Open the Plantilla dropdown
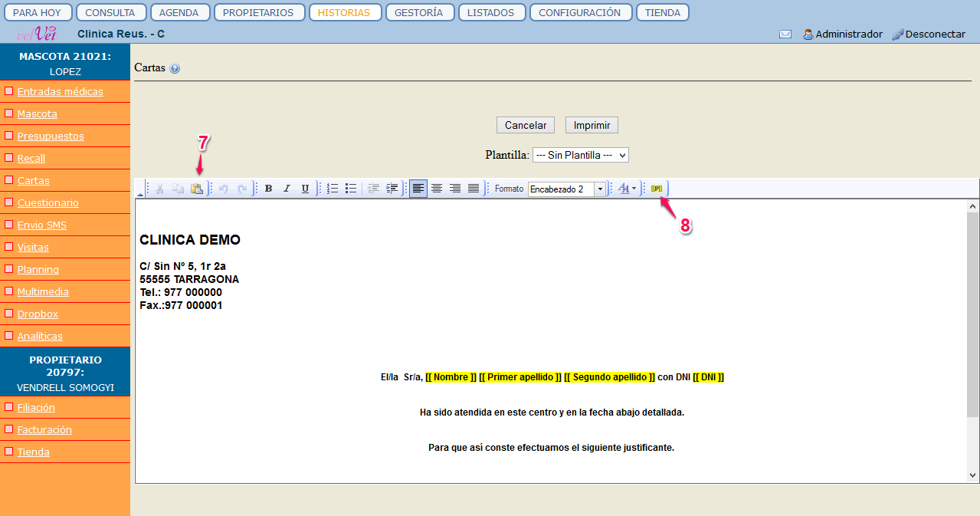This screenshot has height=516, width=980. (580, 155)
